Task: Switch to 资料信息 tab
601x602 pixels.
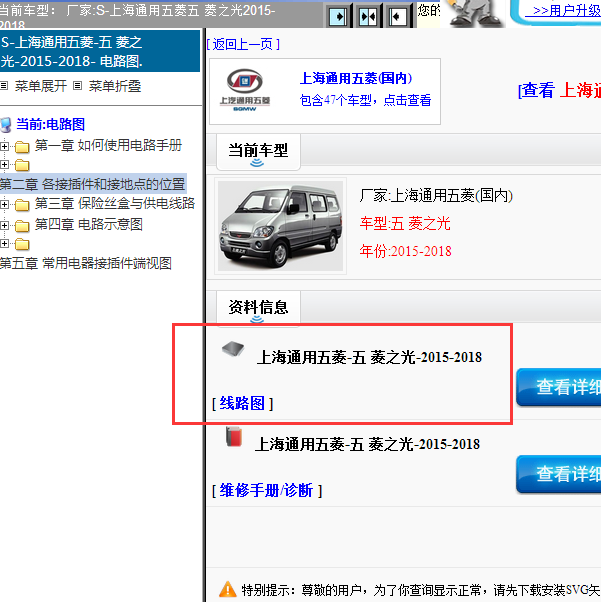Action: tap(258, 308)
